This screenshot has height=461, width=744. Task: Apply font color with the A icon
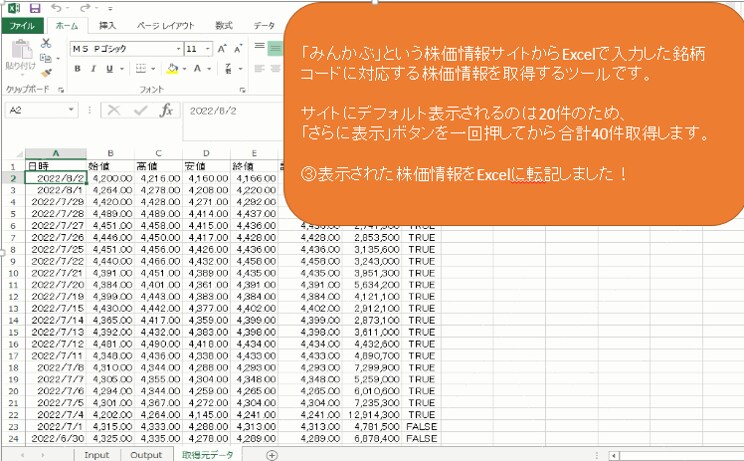point(197,69)
